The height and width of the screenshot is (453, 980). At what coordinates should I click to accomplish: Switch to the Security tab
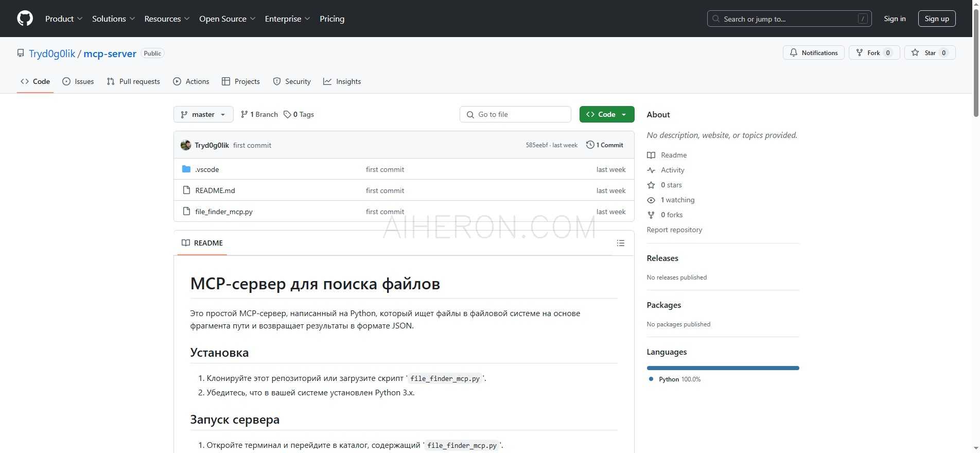tap(292, 81)
